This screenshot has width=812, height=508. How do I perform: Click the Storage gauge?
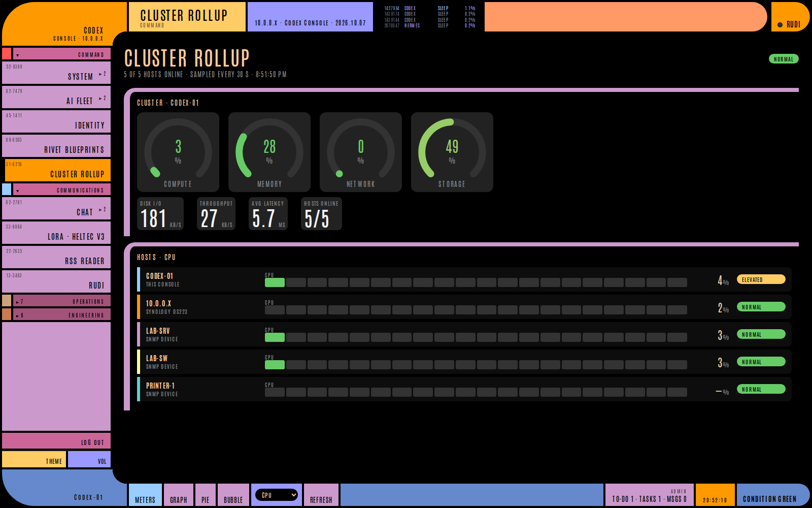pos(452,152)
